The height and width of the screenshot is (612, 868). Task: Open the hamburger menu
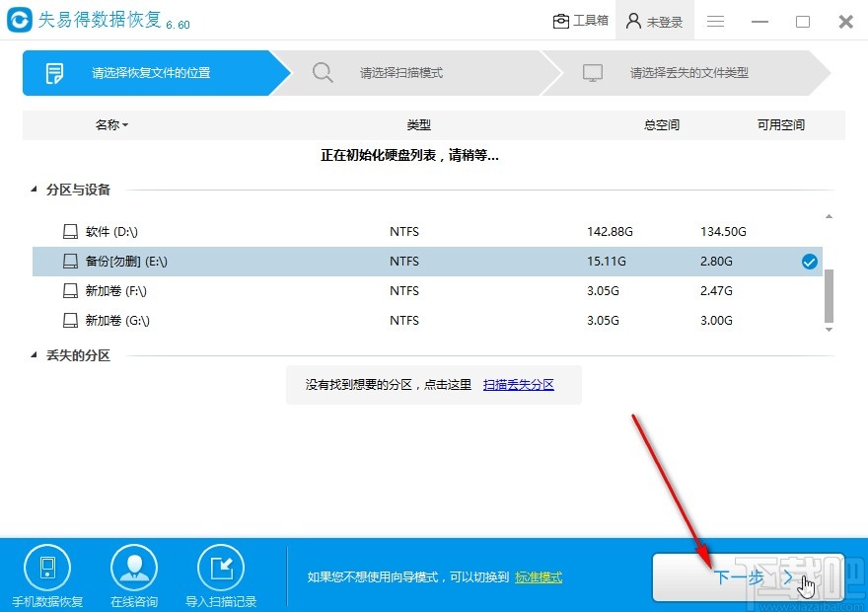click(x=715, y=21)
